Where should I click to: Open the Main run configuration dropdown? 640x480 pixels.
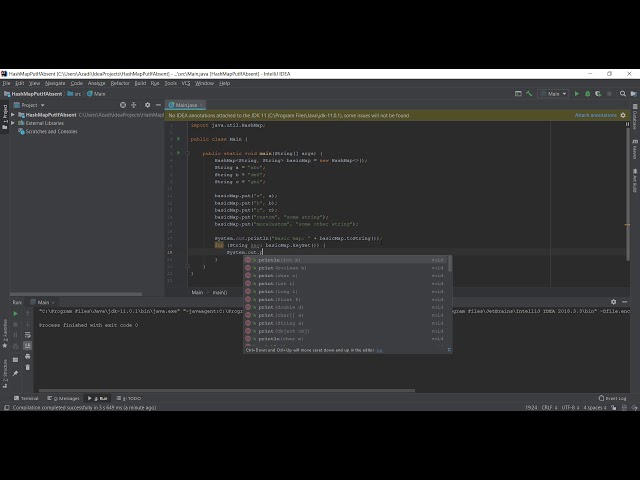[553, 94]
